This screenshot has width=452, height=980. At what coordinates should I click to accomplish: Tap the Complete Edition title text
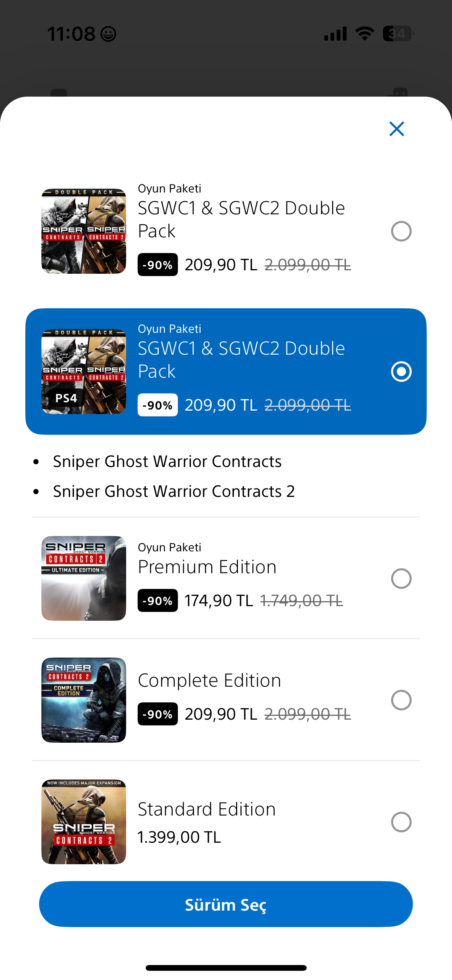click(209, 681)
